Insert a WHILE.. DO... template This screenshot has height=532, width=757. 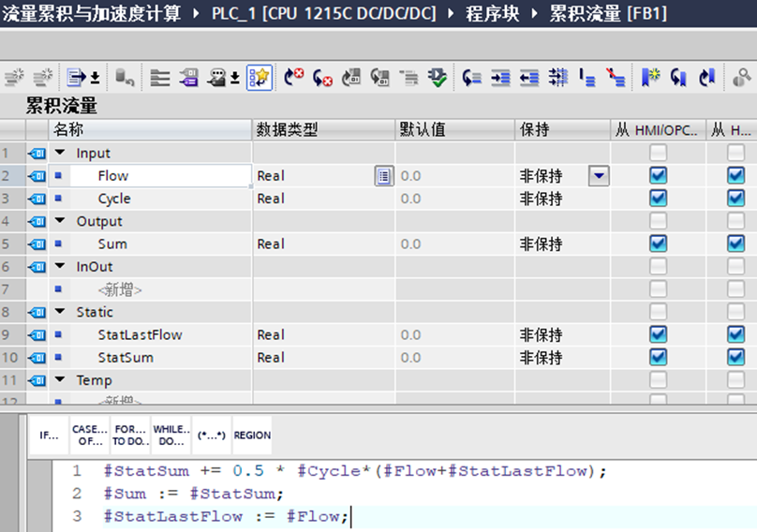click(x=171, y=435)
